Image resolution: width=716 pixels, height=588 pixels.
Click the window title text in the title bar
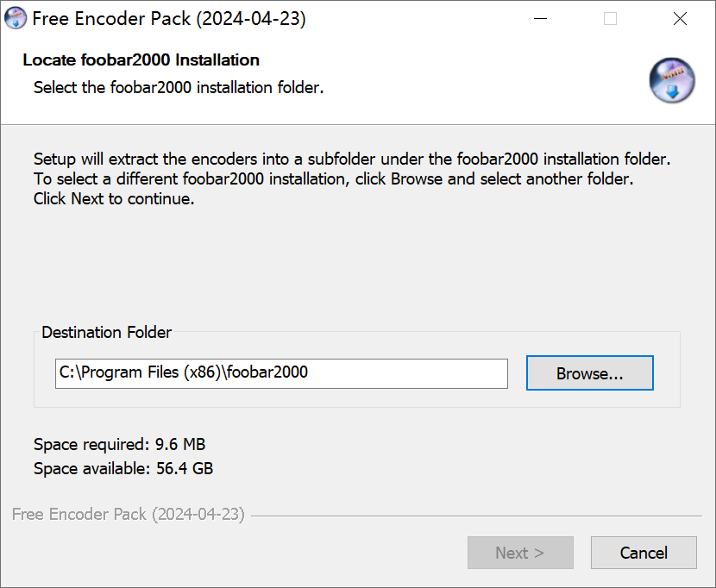(x=169, y=19)
